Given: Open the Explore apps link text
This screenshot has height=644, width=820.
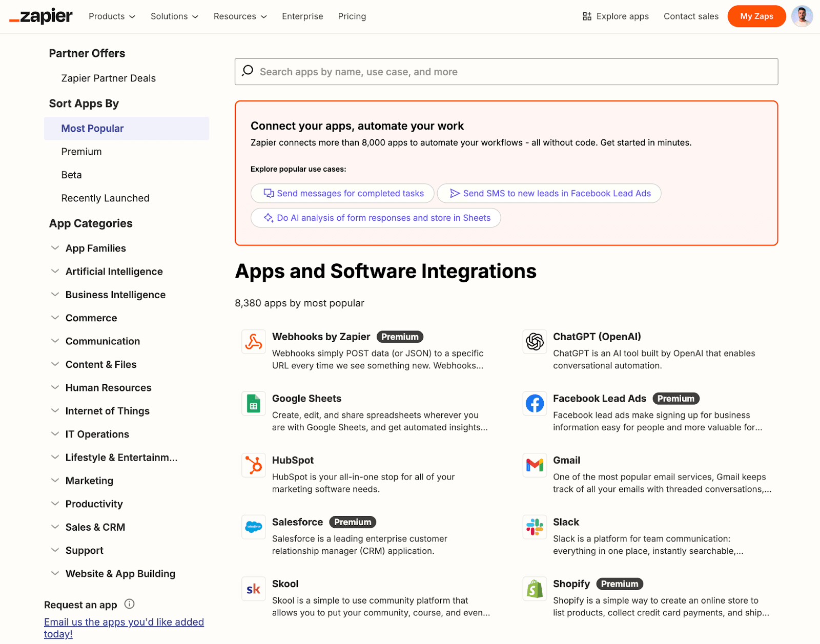Looking at the screenshot, I should tap(623, 16).
